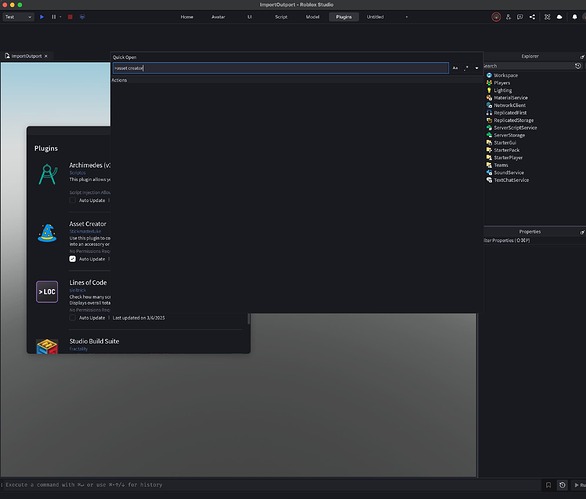Open notifications bell in the top bar
Viewport: 586px width, 499px height.
575,17
